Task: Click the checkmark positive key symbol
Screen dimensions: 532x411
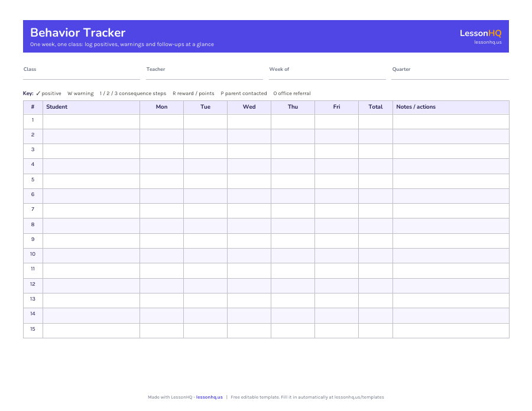Action: click(38, 93)
